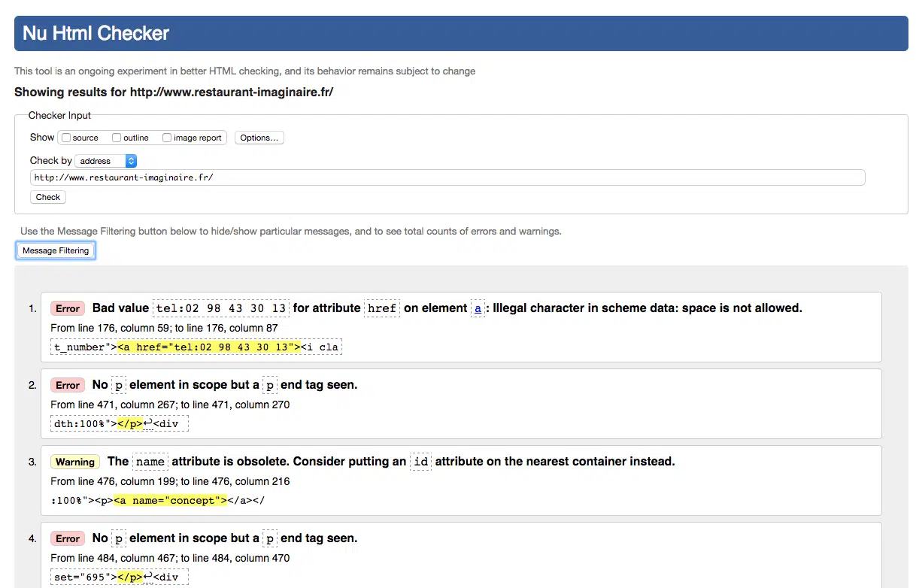This screenshot has height=588, width=916.
Task: Tick the outline checkbox
Action: (x=117, y=138)
